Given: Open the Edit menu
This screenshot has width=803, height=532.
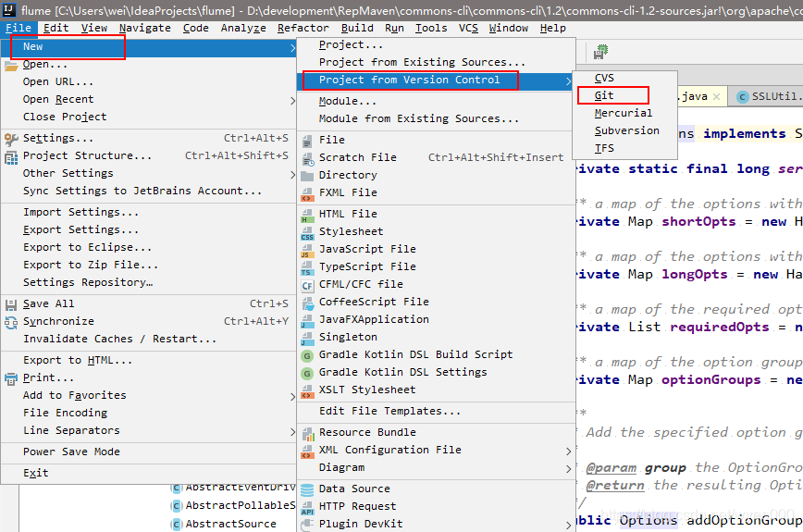Looking at the screenshot, I should click(x=56, y=28).
